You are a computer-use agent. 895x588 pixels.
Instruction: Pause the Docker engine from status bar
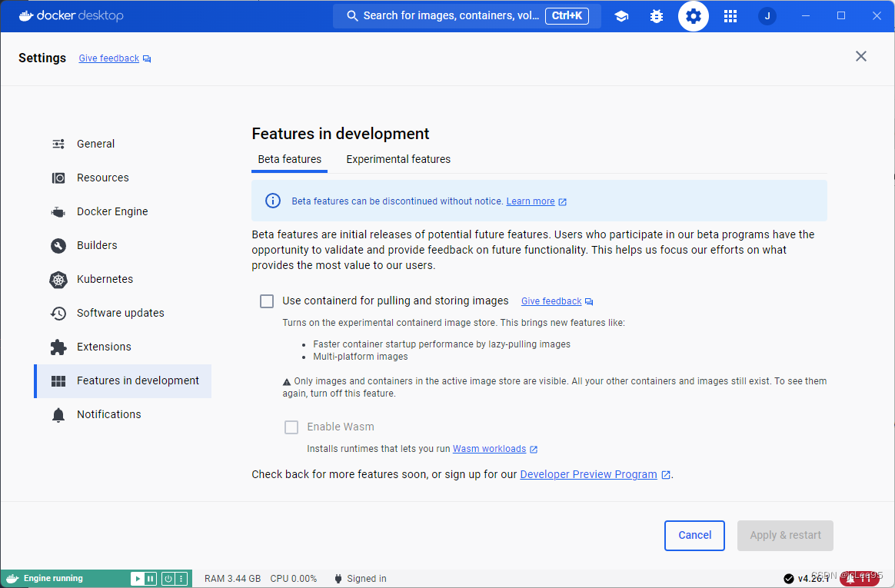point(150,578)
